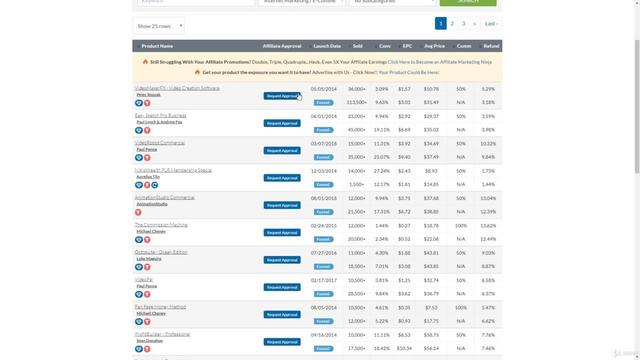The image size is (640, 360).
Task: Click Funnel badge in Fan Page Money Method row
Action: pos(323,321)
